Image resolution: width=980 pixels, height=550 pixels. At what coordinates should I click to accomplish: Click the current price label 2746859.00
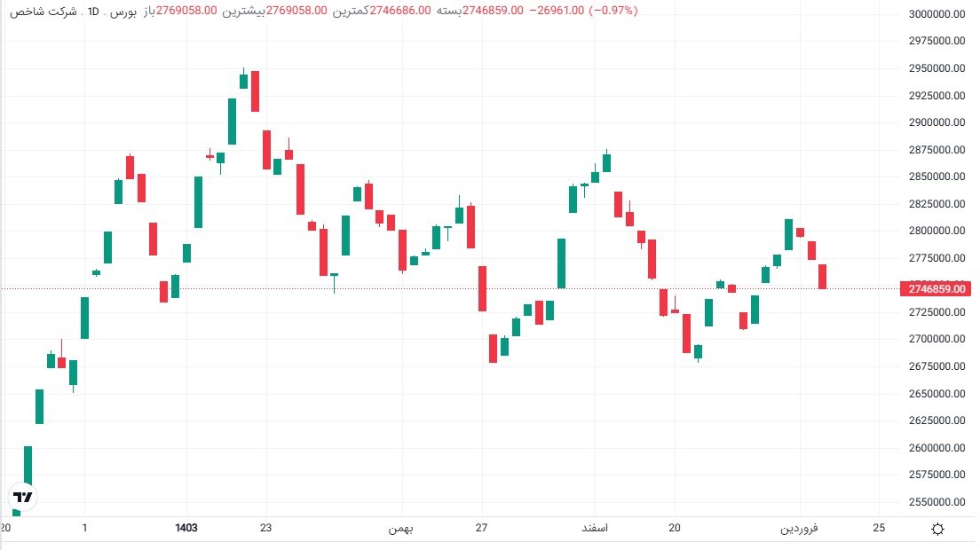pos(936,289)
